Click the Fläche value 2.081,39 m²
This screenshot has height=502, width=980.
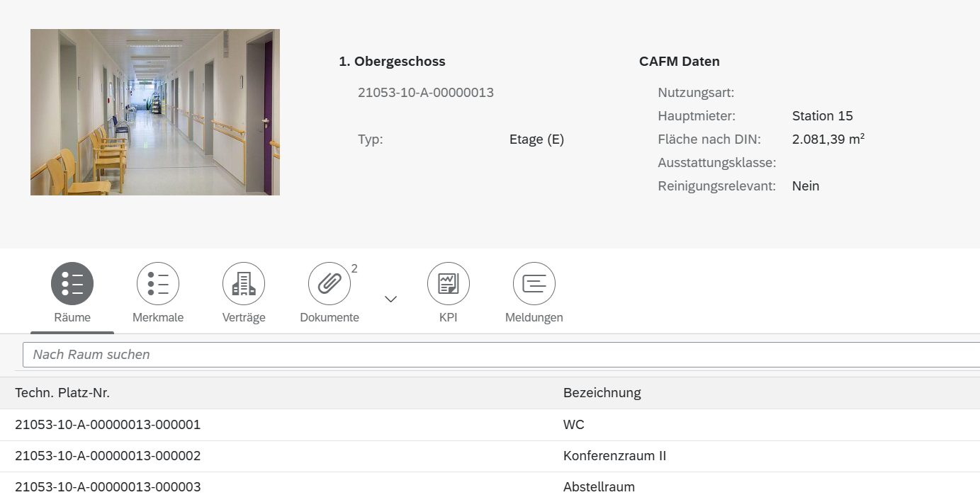(x=828, y=139)
